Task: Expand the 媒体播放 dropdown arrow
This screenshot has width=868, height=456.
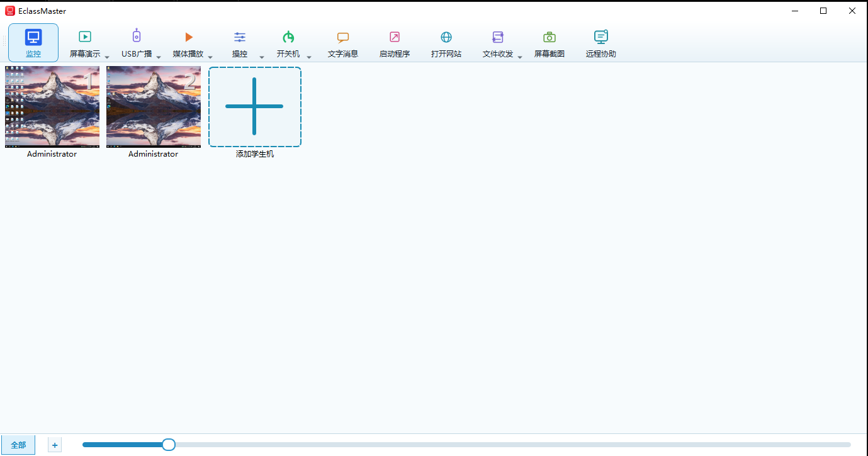Action: pos(210,57)
